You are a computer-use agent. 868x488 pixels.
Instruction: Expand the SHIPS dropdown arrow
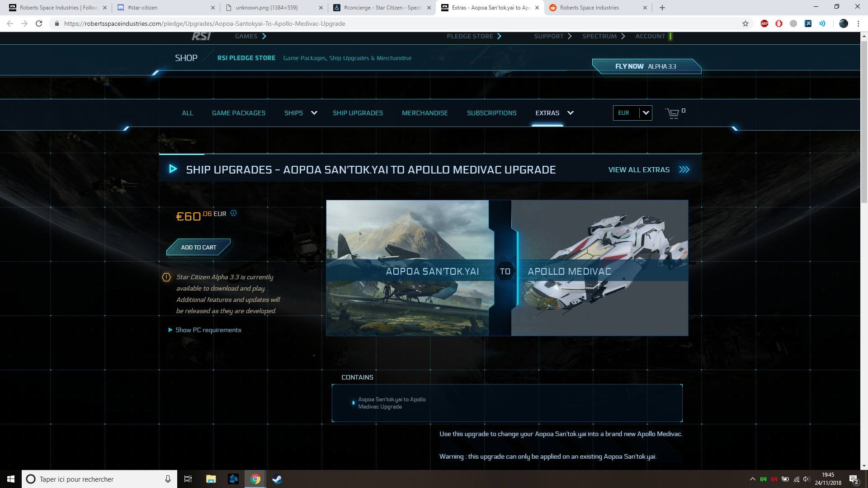(x=314, y=113)
